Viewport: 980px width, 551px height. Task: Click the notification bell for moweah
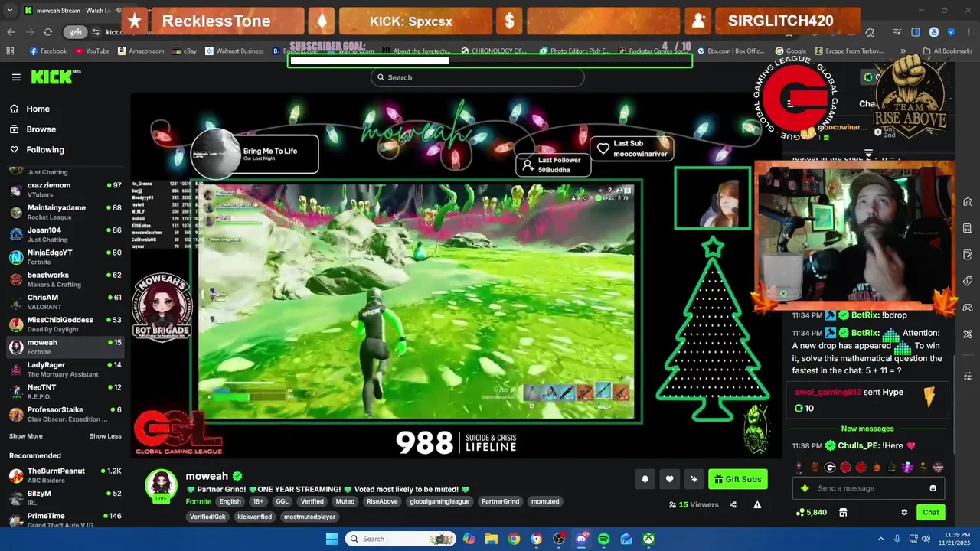[x=645, y=479]
